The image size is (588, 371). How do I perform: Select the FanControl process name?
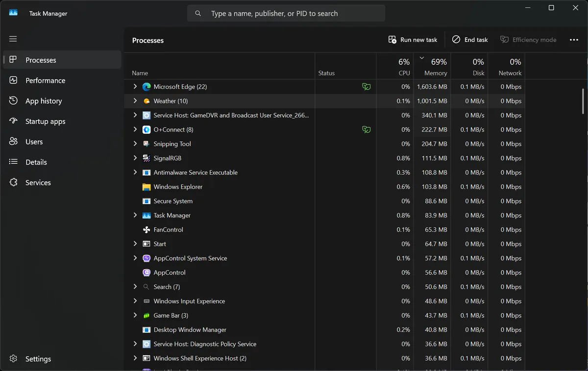click(169, 230)
